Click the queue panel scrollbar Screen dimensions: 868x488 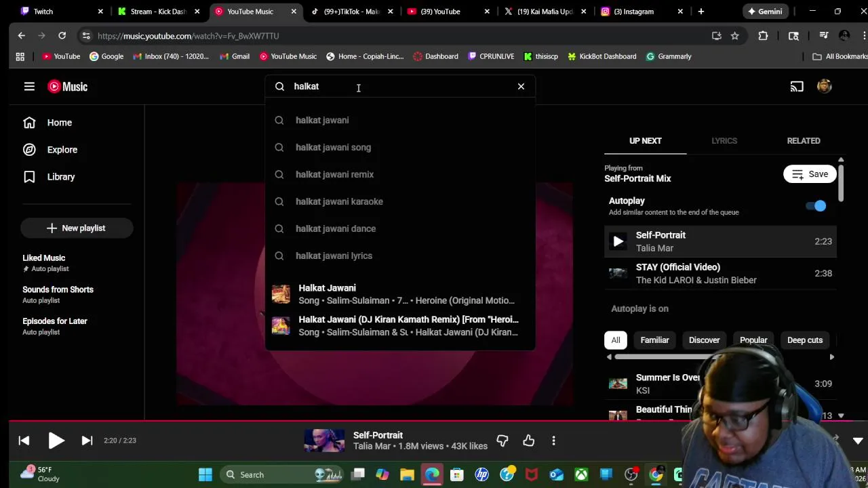[x=841, y=182]
